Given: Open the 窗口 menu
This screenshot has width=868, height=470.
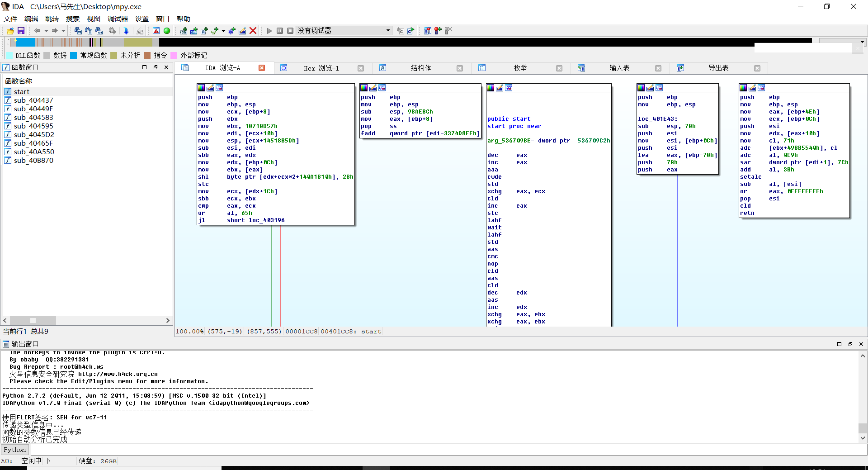Looking at the screenshot, I should pos(163,19).
